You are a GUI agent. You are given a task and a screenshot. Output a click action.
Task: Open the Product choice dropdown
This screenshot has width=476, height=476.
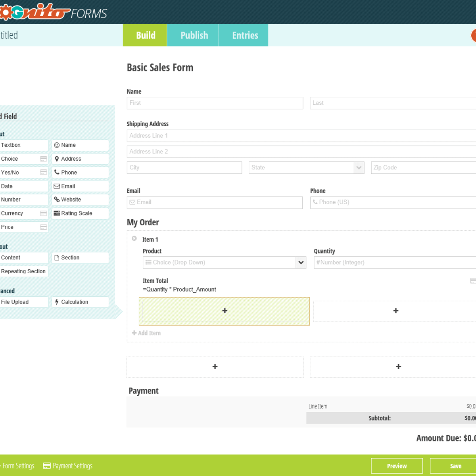(301, 262)
